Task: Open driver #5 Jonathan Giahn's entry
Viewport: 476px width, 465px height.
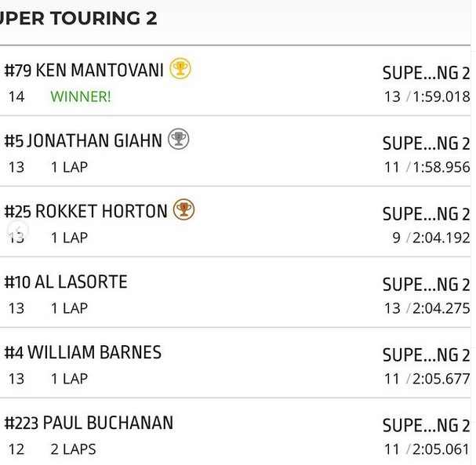Action: [235, 151]
